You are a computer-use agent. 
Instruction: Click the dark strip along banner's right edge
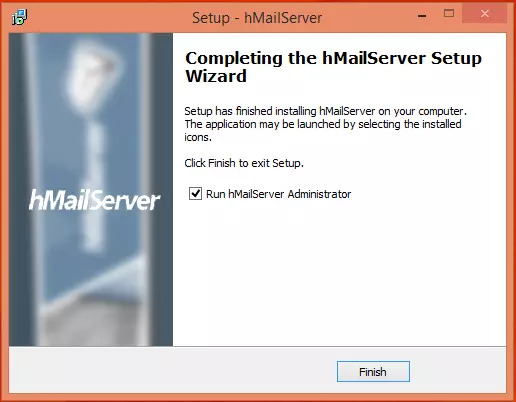pos(162,189)
